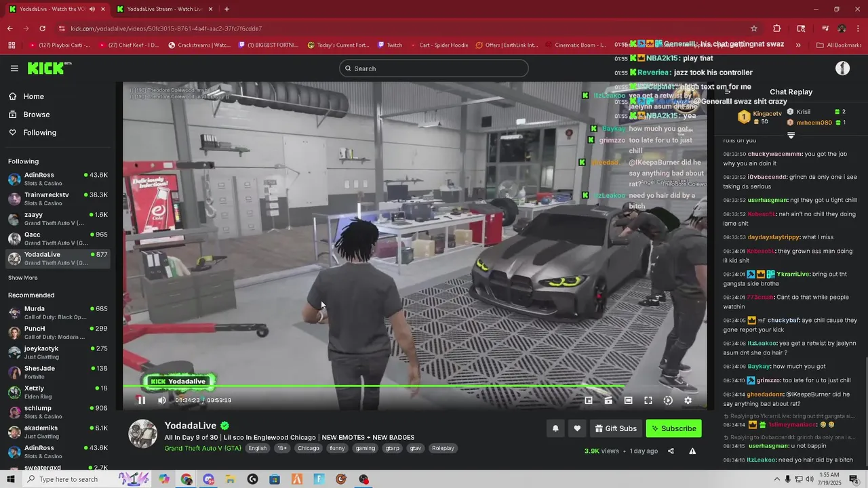The width and height of the screenshot is (868, 488).
Task: Pause the video with the pause button
Action: click(141, 400)
